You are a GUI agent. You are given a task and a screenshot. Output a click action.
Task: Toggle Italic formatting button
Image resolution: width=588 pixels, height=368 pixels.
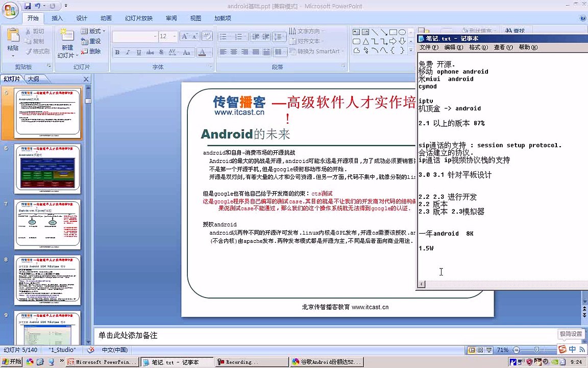[x=128, y=52]
